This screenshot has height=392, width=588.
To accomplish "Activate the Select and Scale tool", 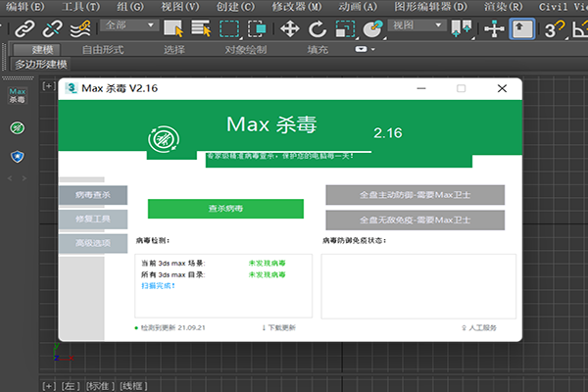I will [345, 28].
